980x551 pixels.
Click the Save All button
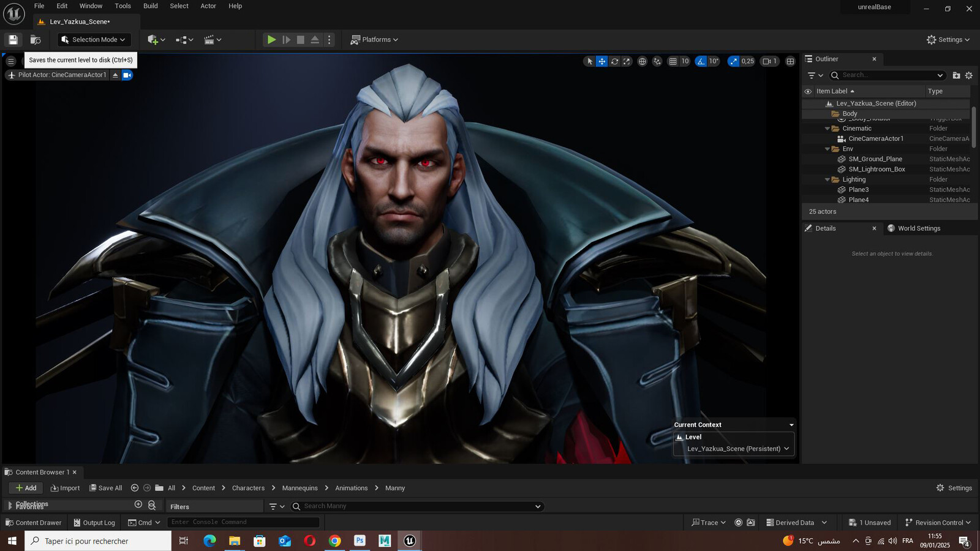point(105,488)
